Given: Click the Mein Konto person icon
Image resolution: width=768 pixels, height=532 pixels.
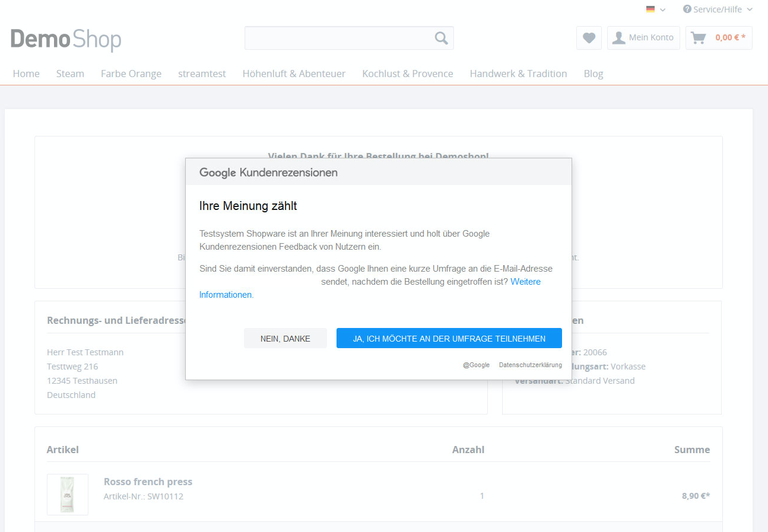Looking at the screenshot, I should coord(619,38).
